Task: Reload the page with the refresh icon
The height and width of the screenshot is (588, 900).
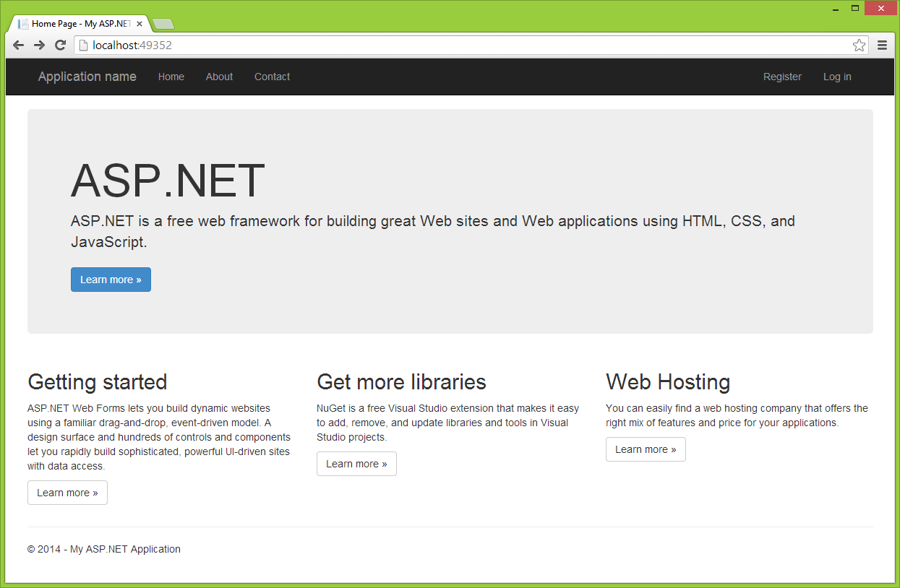Action: pyautogui.click(x=61, y=46)
